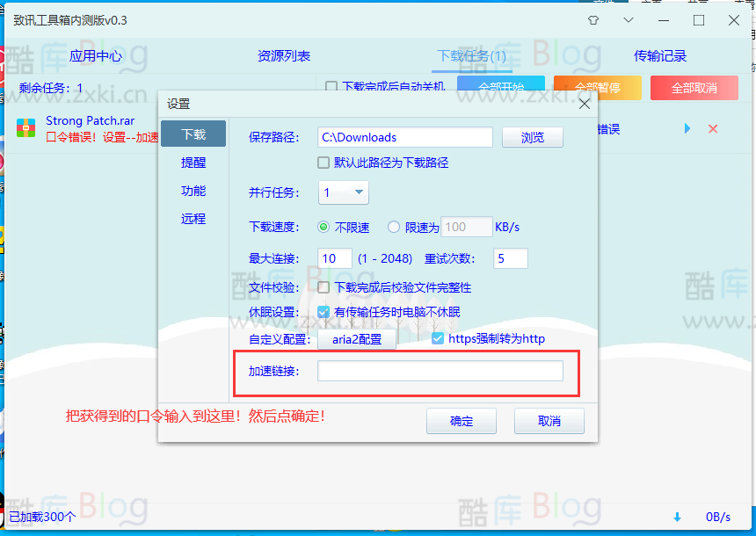The height and width of the screenshot is (536, 756).
Task: Close the 设置 dialog with its X icon
Action: click(584, 103)
